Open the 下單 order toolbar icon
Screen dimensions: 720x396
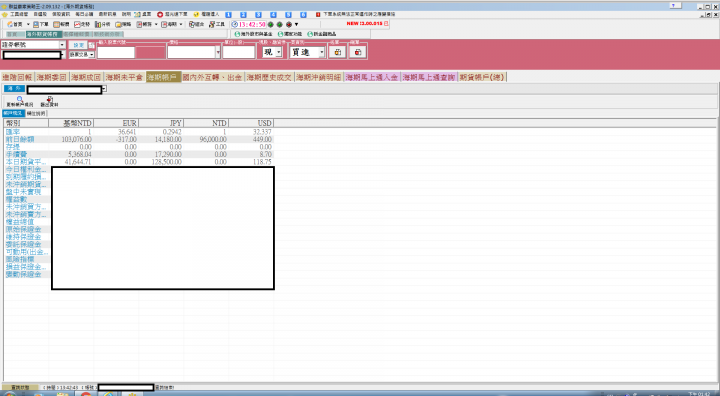click(x=41, y=24)
